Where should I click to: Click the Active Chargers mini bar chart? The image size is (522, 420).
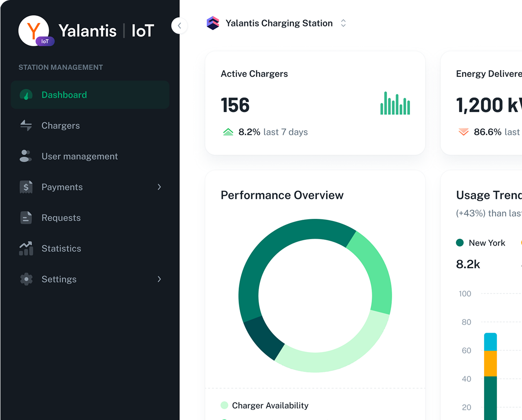(x=395, y=104)
